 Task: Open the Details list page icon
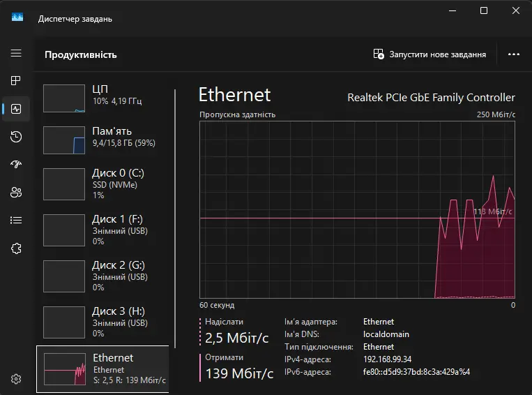[16, 221]
